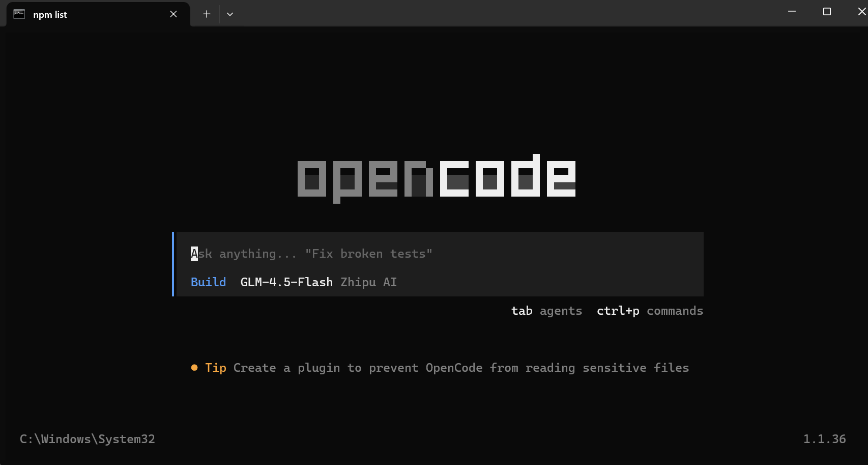Click the orange Tip bullet indicator
The image size is (868, 465).
(x=194, y=367)
